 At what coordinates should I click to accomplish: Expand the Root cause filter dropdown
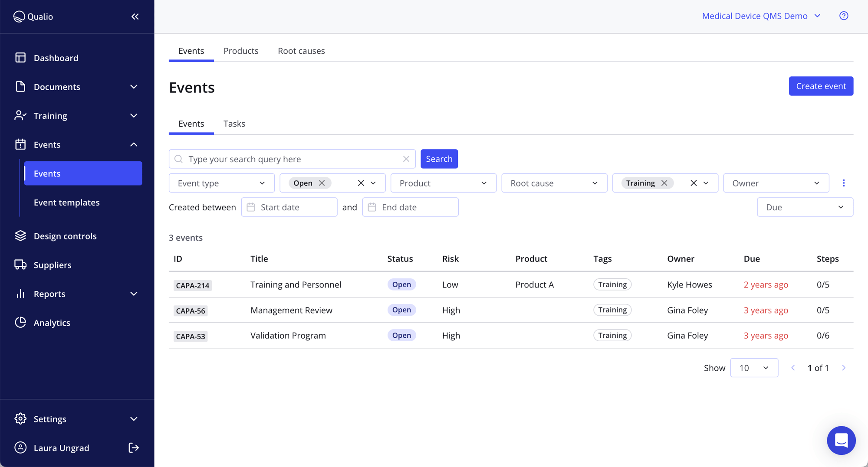(x=554, y=183)
